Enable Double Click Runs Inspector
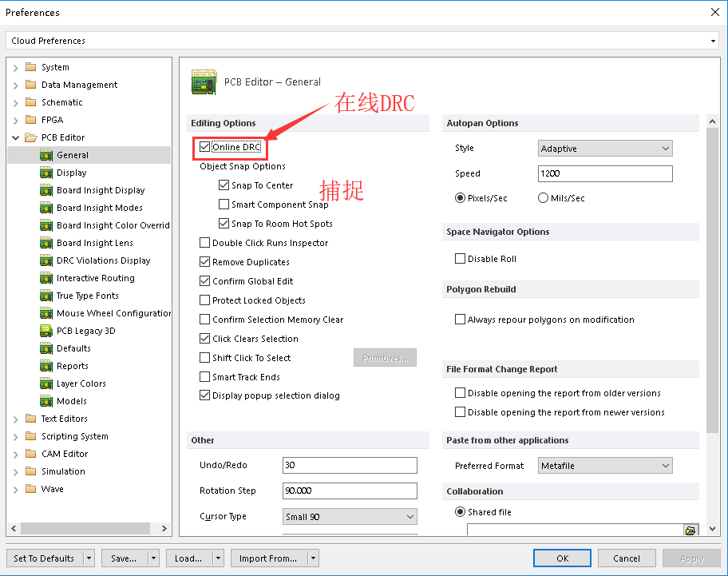Viewport: 728px width, 576px height. [204, 243]
